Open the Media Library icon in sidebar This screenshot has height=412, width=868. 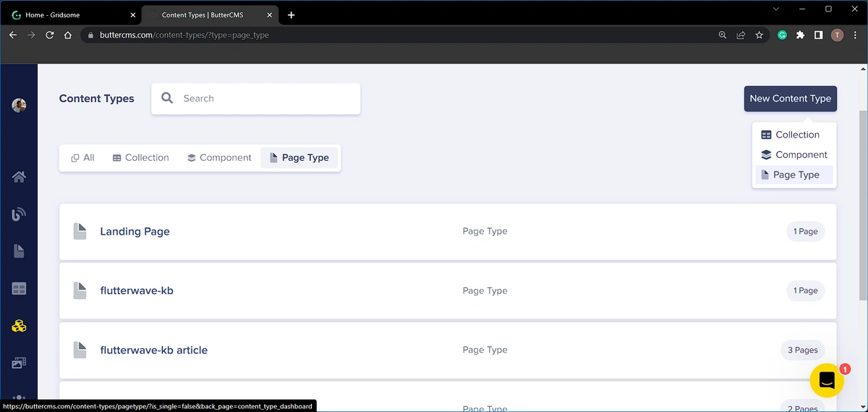[x=19, y=363]
